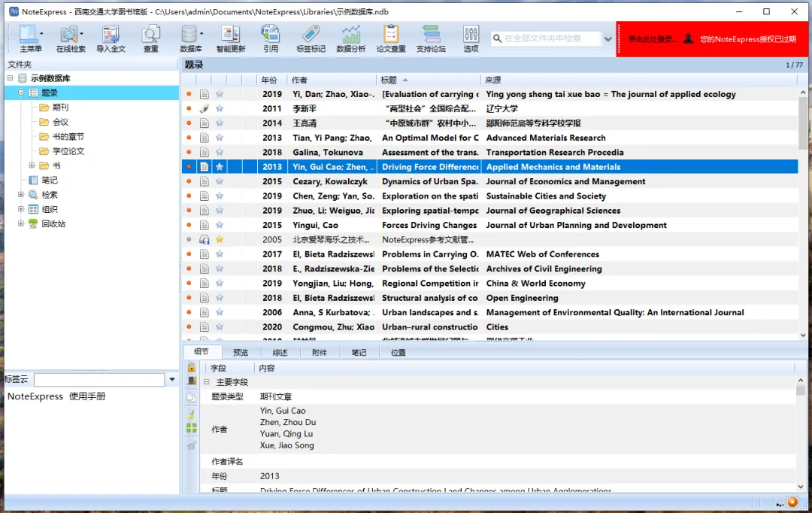Click the 数据库 database icon

pos(190,38)
